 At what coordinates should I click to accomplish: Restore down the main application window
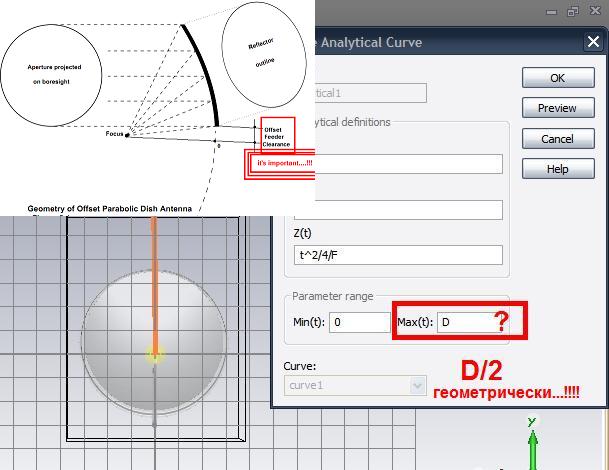[x=573, y=12]
